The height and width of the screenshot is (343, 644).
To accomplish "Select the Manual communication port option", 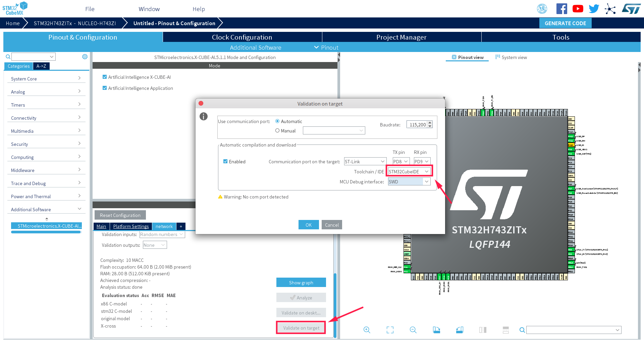I will click(x=277, y=131).
